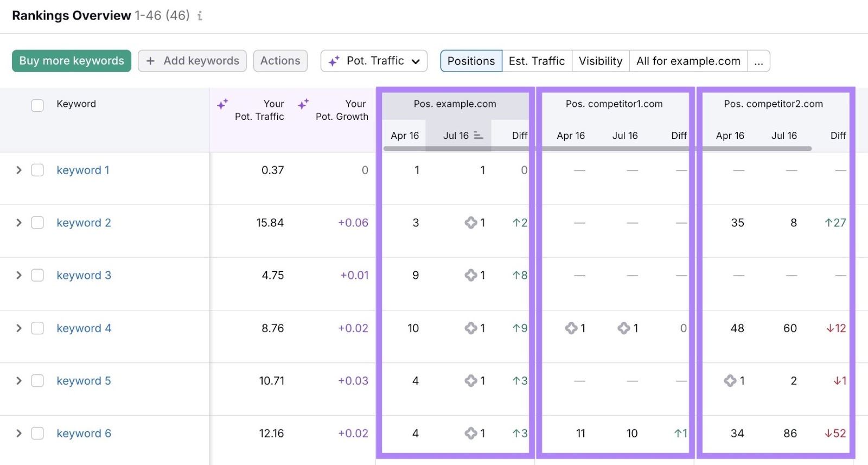The width and height of the screenshot is (868, 465).
Task: Click the plus icon on Add keywords
Action: pyautogui.click(x=150, y=61)
